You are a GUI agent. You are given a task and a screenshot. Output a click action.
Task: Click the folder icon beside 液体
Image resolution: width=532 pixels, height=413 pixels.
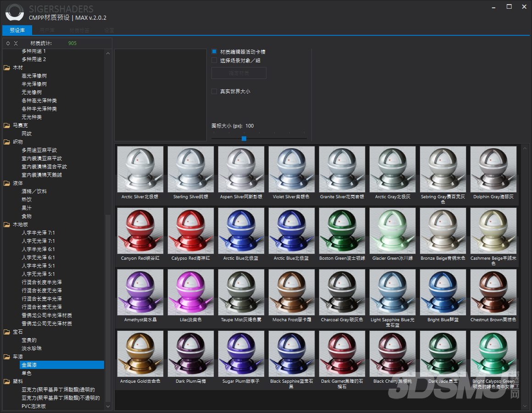tap(7, 183)
